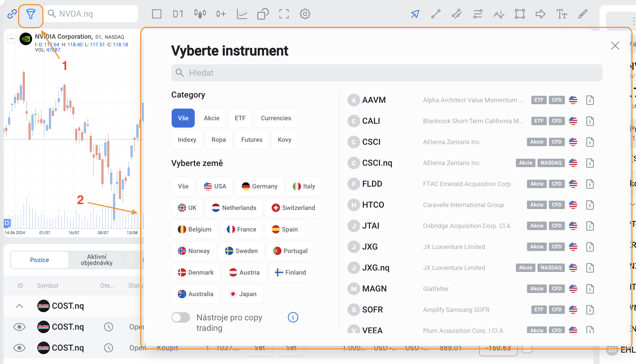
Task: Collapse NVIDIA chart legend minus button
Action: coord(11,39)
